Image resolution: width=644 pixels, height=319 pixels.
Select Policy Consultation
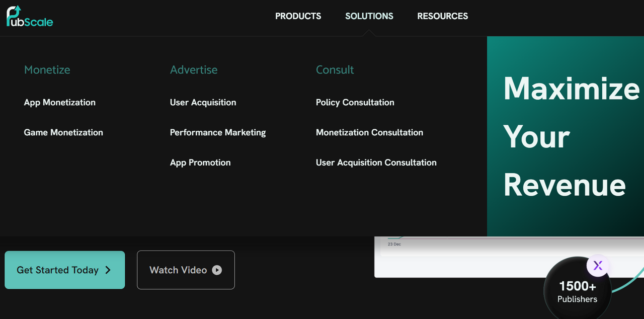[355, 102]
